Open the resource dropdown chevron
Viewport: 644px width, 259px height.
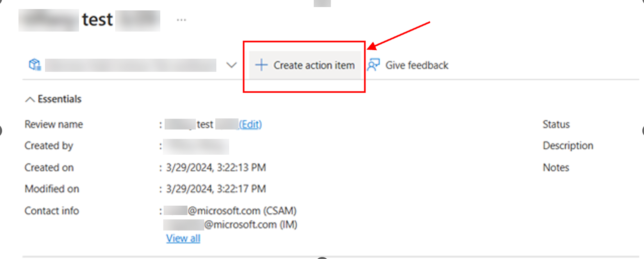tap(231, 65)
